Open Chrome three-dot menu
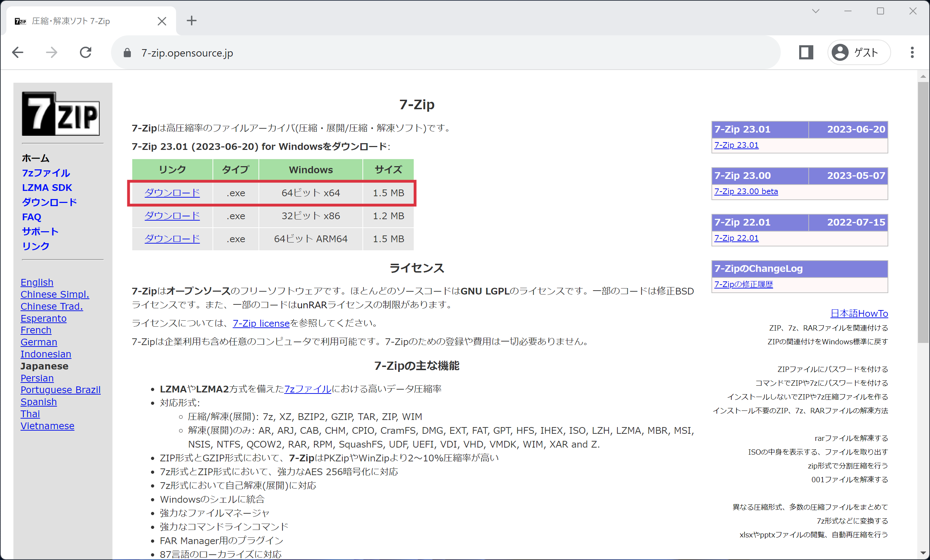The height and width of the screenshot is (560, 930). click(912, 52)
